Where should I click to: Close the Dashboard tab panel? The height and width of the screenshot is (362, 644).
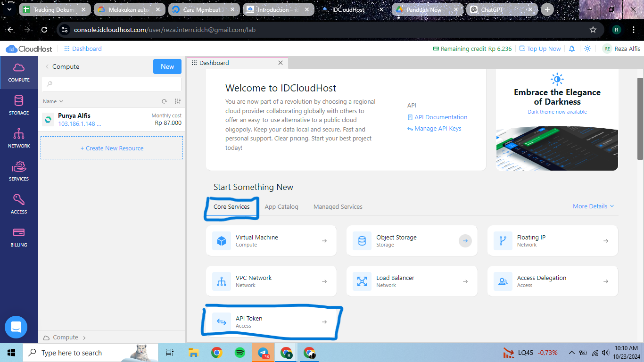(x=281, y=63)
